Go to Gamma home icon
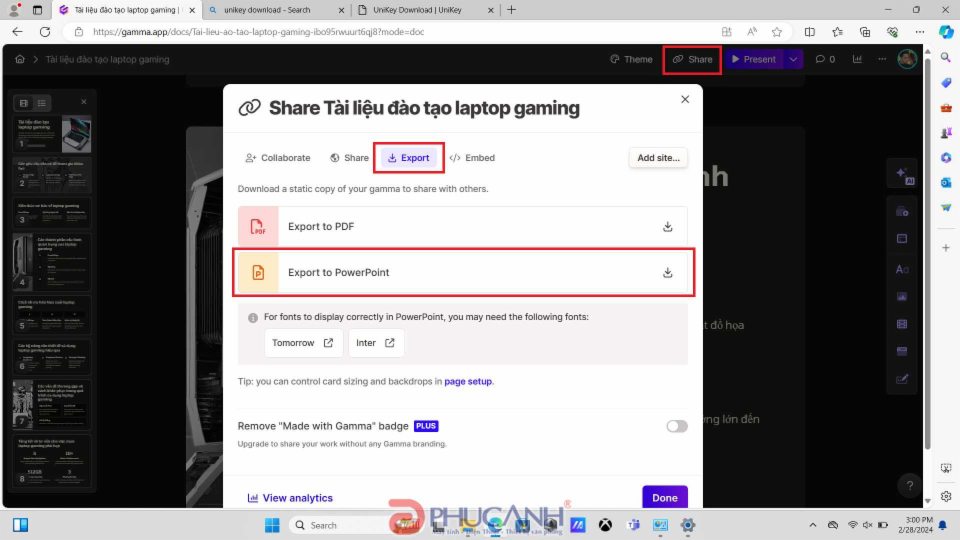Screen dimensions: 960x540 pyautogui.click(x=20, y=59)
